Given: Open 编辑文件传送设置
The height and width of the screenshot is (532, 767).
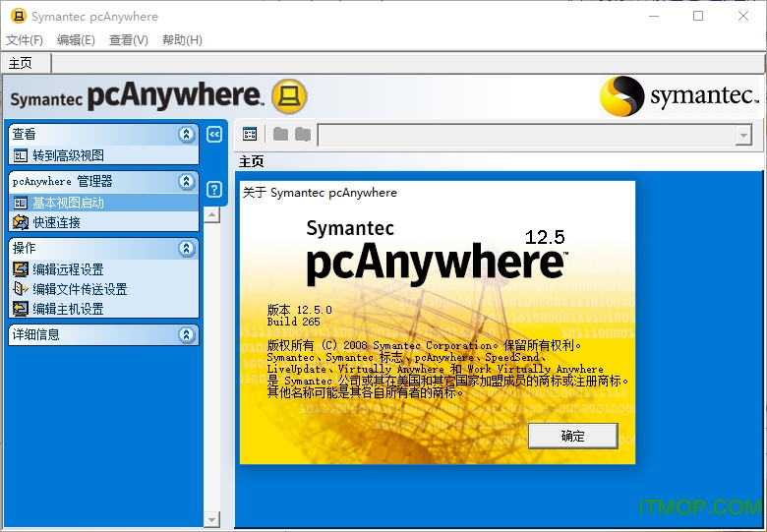Looking at the screenshot, I should coord(80,289).
